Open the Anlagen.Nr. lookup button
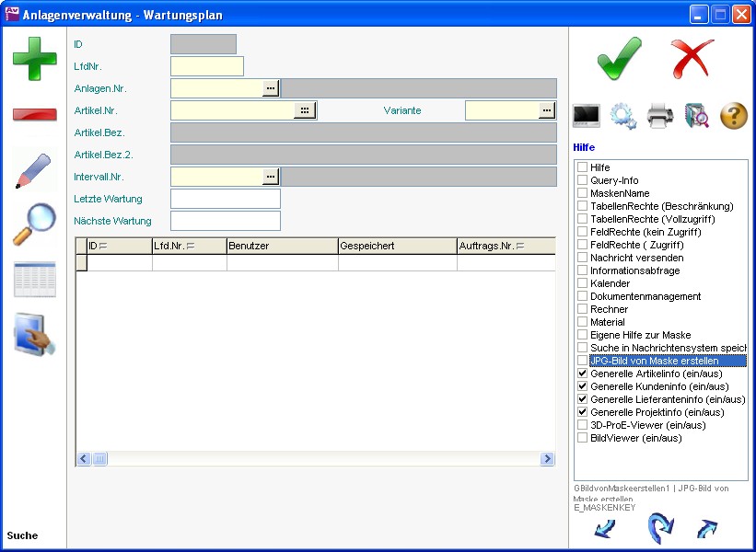This screenshot has width=756, height=552. coord(271,88)
